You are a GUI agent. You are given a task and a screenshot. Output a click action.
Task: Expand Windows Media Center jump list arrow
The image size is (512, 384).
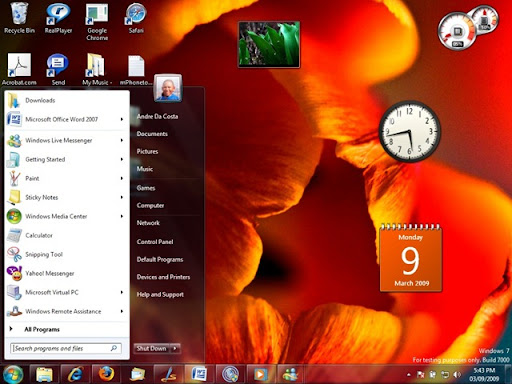[122, 216]
